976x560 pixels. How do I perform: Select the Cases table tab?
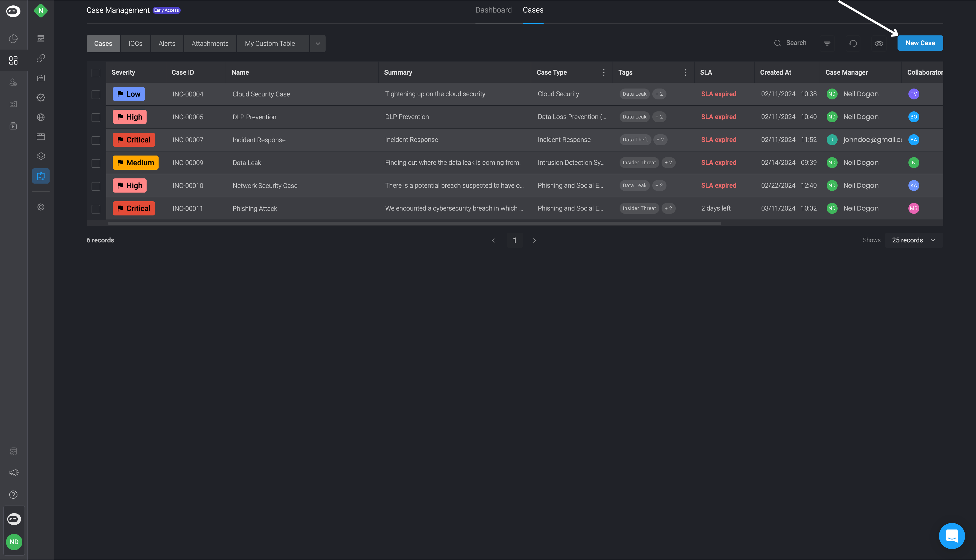(x=103, y=44)
